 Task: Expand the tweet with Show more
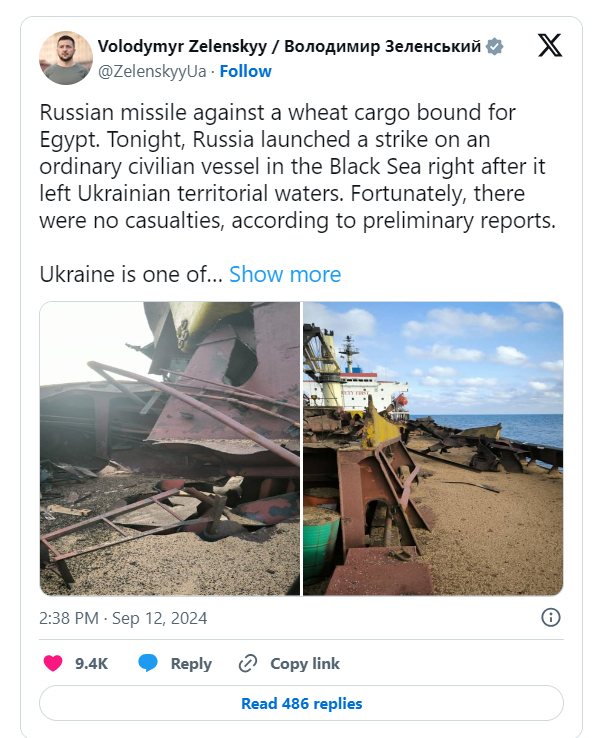(285, 274)
